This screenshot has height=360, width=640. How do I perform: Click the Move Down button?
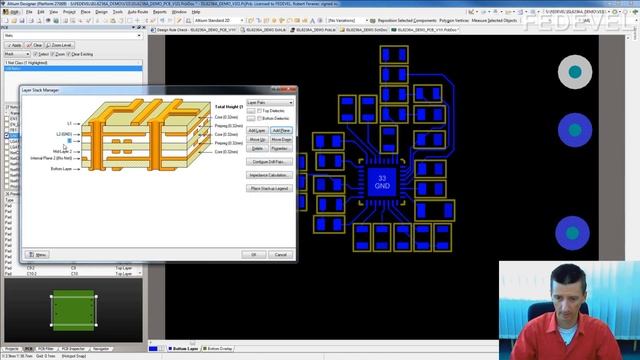pos(281,140)
